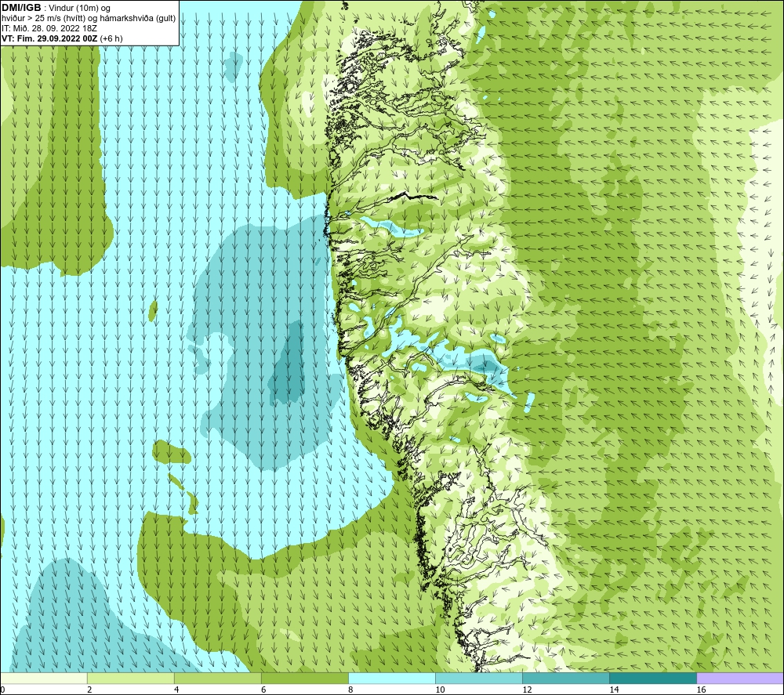Image resolution: width=784 pixels, height=695 pixels.
Task: Click the legend value '6'
Action: point(263,690)
